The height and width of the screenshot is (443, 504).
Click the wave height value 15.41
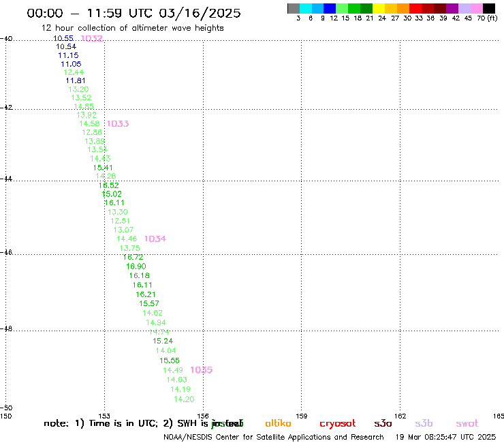[x=103, y=168]
